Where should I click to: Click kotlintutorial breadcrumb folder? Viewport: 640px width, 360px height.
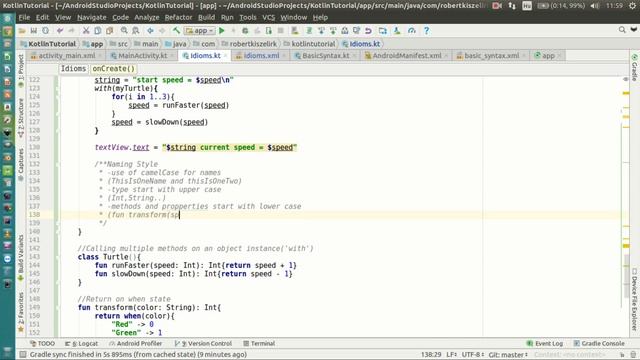coord(309,44)
